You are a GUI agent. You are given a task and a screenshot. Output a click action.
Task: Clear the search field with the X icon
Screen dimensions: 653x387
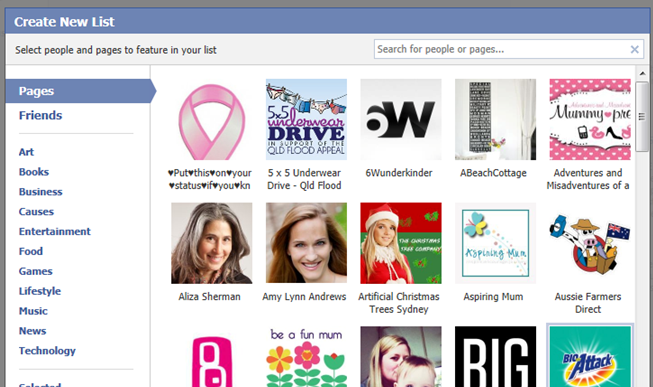634,50
